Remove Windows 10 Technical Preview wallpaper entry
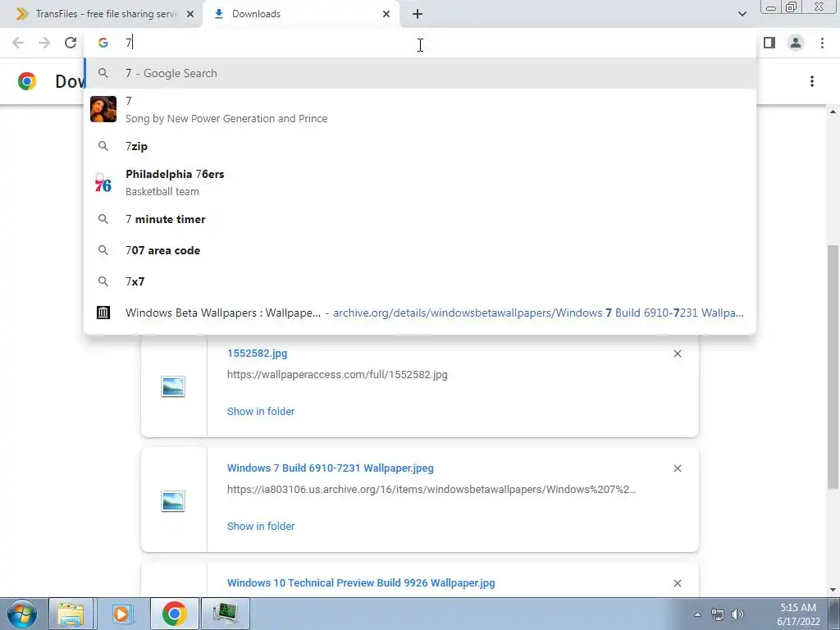Image resolution: width=840 pixels, height=630 pixels. pos(677,583)
